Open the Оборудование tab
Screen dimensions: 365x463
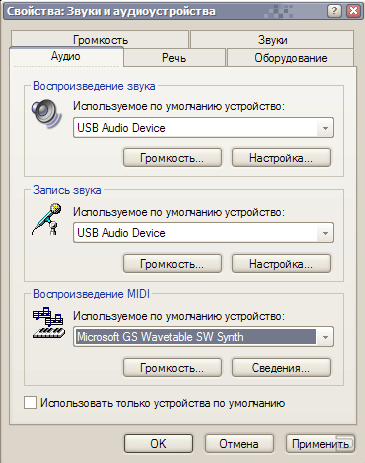[x=291, y=58]
